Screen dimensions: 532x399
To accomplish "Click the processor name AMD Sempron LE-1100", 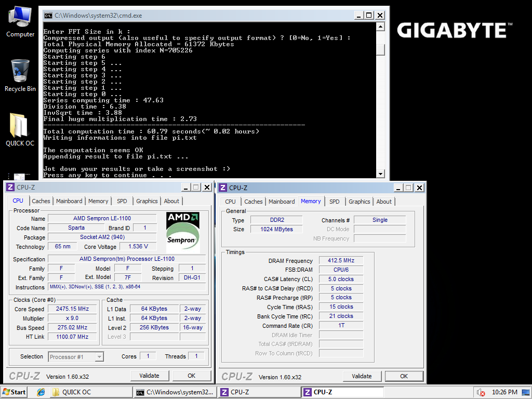I will coord(102,218).
